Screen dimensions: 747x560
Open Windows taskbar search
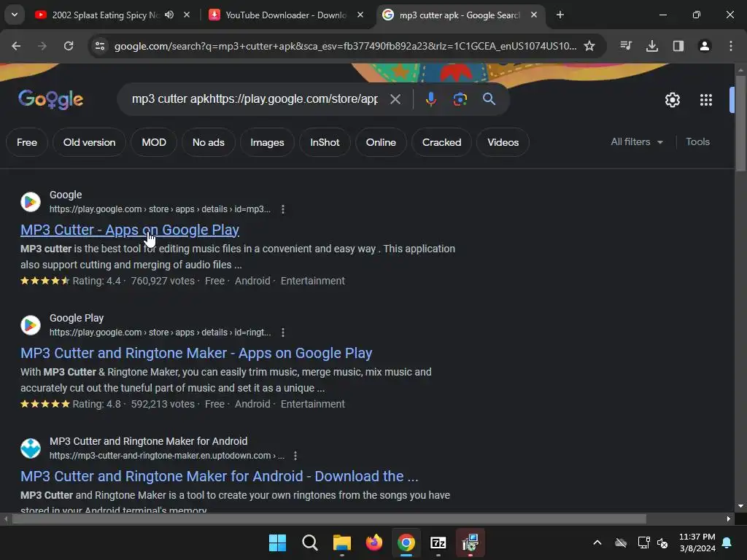(309, 542)
